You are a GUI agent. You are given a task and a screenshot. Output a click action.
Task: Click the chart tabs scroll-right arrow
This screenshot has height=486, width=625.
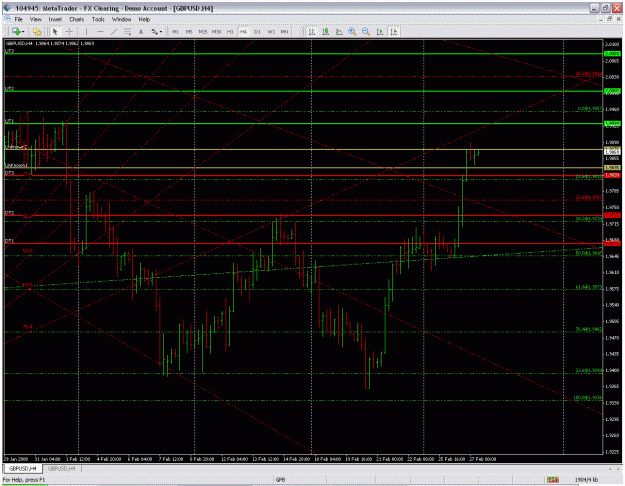pyautogui.click(x=619, y=468)
